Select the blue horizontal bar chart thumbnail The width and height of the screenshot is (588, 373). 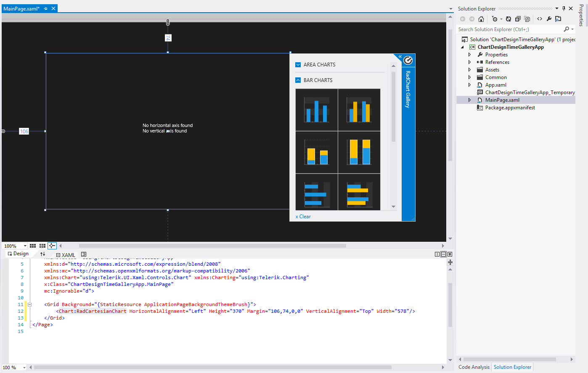317,192
